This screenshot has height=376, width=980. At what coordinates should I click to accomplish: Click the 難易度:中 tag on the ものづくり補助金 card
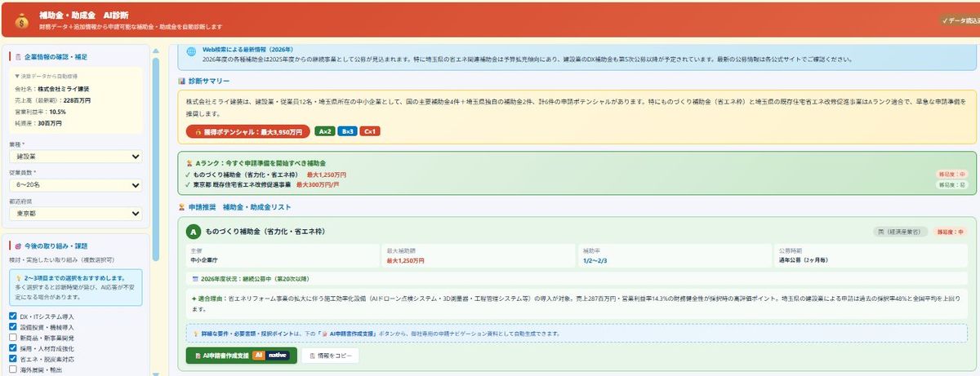951,232
